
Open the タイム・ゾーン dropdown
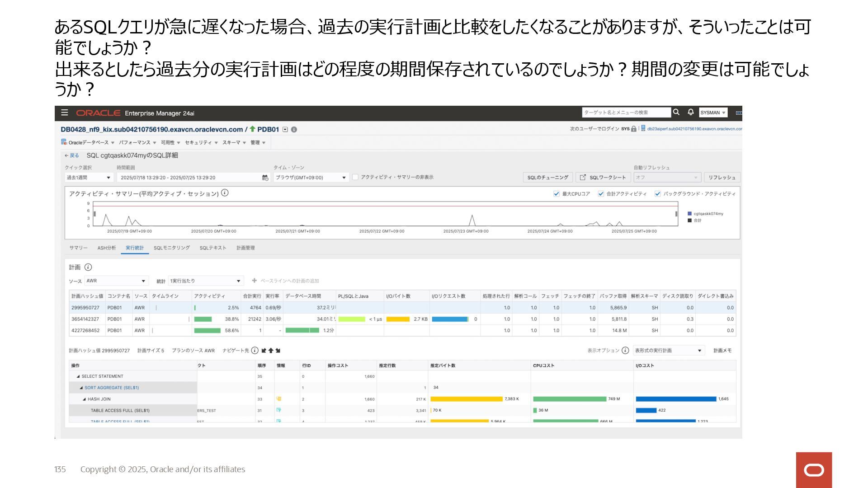(311, 178)
